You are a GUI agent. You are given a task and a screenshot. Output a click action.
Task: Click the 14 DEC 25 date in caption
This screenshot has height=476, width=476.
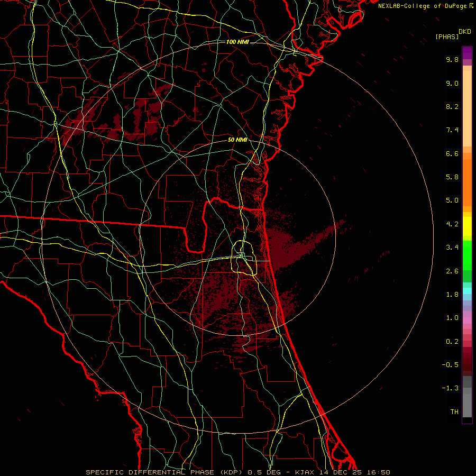[340, 472]
